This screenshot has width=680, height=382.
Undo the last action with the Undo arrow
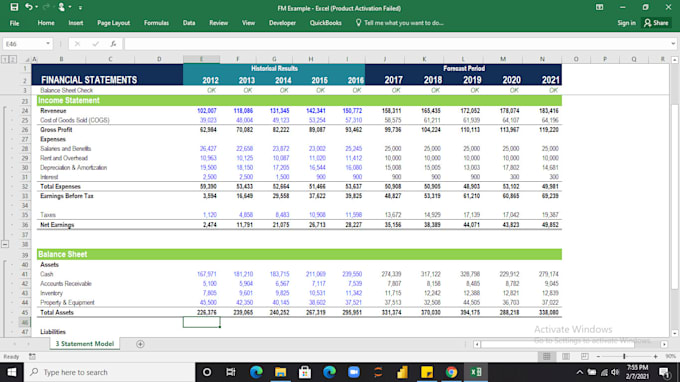click(x=29, y=7)
